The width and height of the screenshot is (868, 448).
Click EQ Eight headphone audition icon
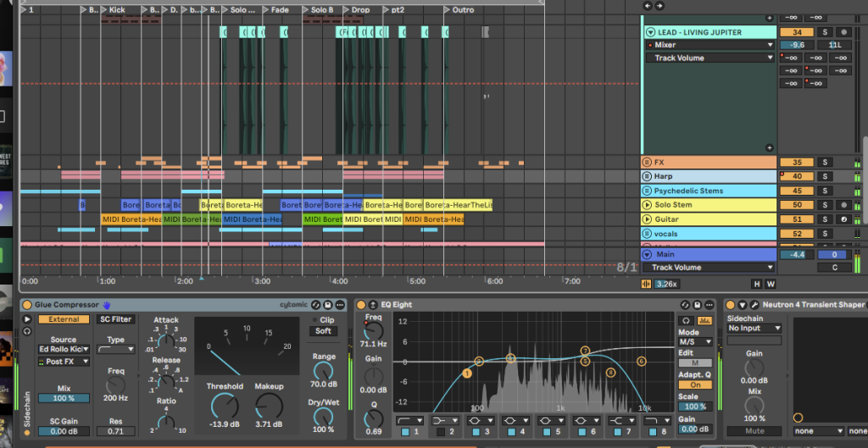pos(686,320)
